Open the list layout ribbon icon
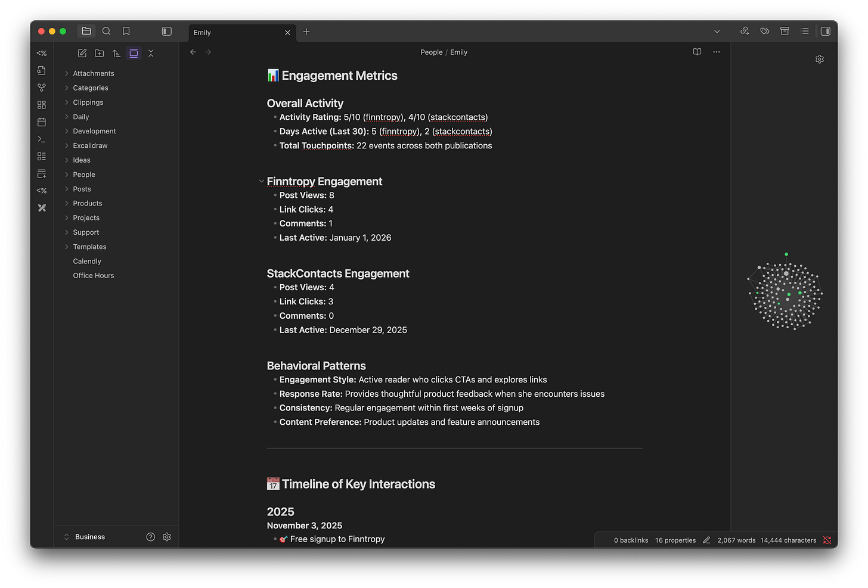The width and height of the screenshot is (868, 588). 42,156
